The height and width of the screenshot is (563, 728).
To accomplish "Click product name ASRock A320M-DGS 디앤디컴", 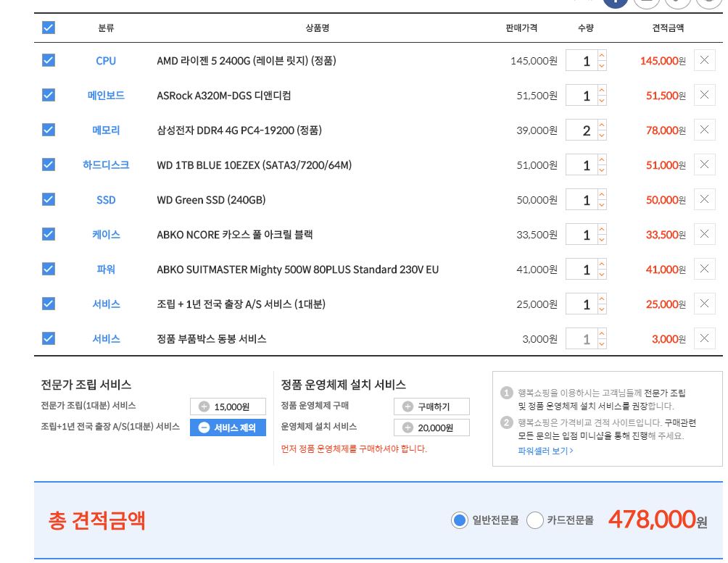I will point(224,96).
